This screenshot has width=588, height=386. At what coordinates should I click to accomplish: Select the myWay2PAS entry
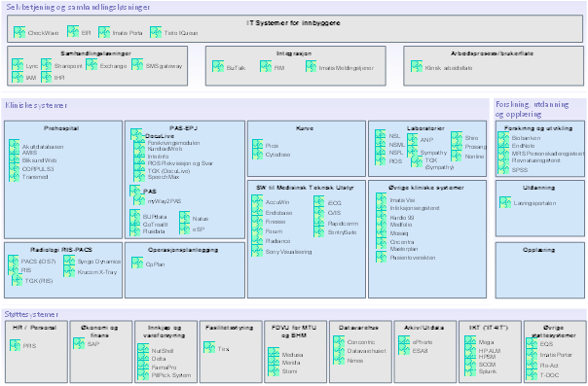[x=165, y=201]
